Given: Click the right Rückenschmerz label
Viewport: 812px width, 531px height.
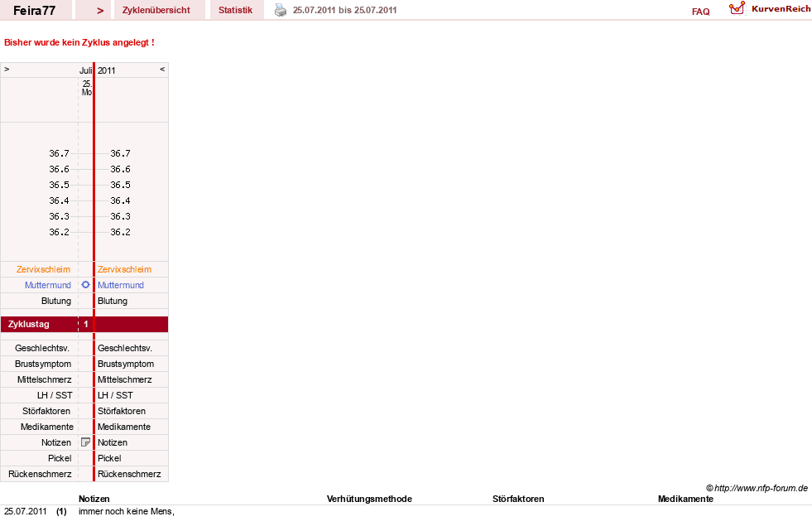Looking at the screenshot, I should (x=129, y=474).
